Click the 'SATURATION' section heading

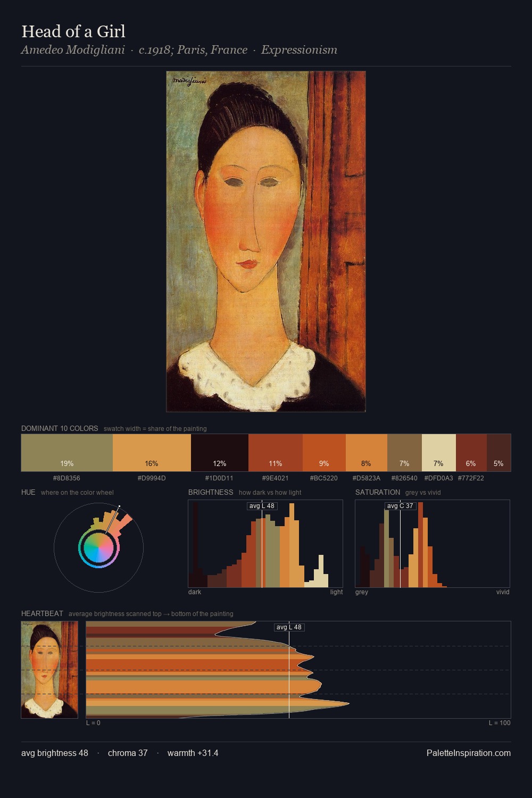point(378,492)
